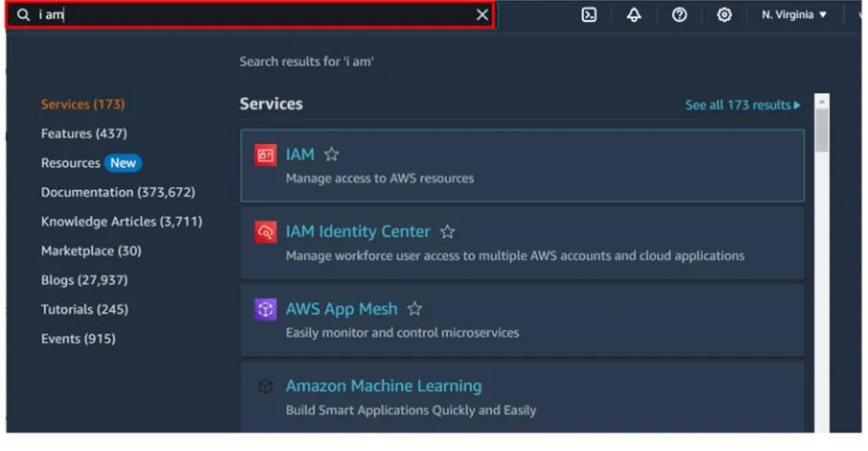Click the scrollbar up arrow

click(x=822, y=102)
